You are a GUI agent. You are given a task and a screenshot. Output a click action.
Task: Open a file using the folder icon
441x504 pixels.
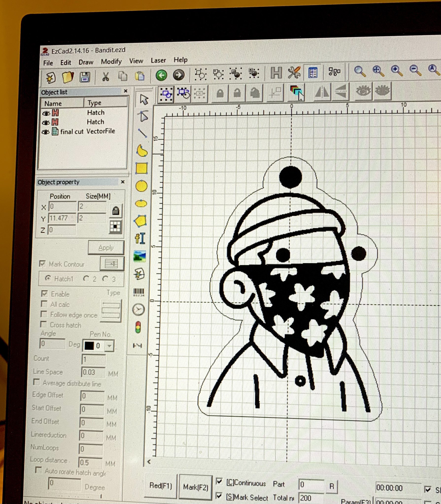coord(68,77)
